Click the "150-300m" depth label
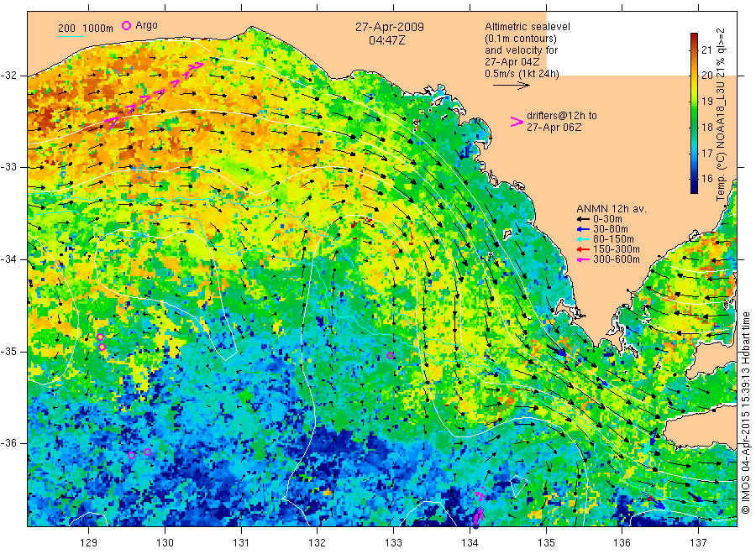Screen dimensions: 756x554 click(617, 249)
